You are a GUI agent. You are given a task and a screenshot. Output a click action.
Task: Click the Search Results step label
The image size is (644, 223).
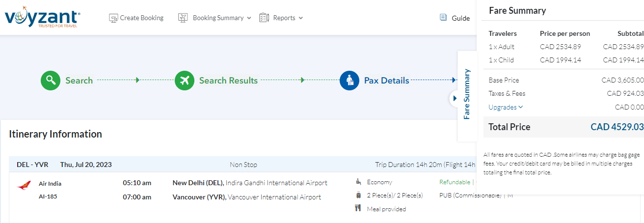228,81
